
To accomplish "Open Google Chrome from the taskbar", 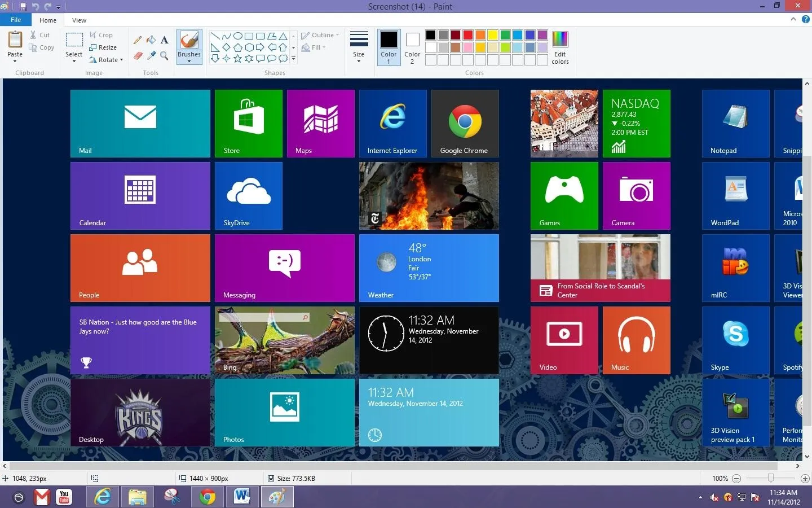I will tap(208, 497).
